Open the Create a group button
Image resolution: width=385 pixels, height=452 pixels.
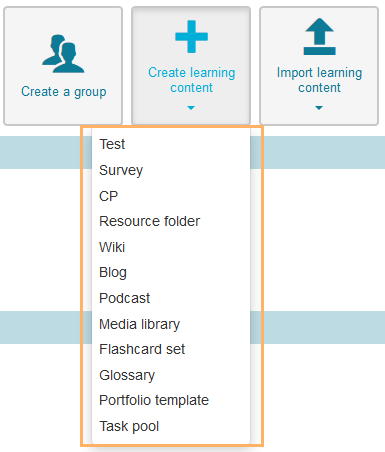click(63, 66)
